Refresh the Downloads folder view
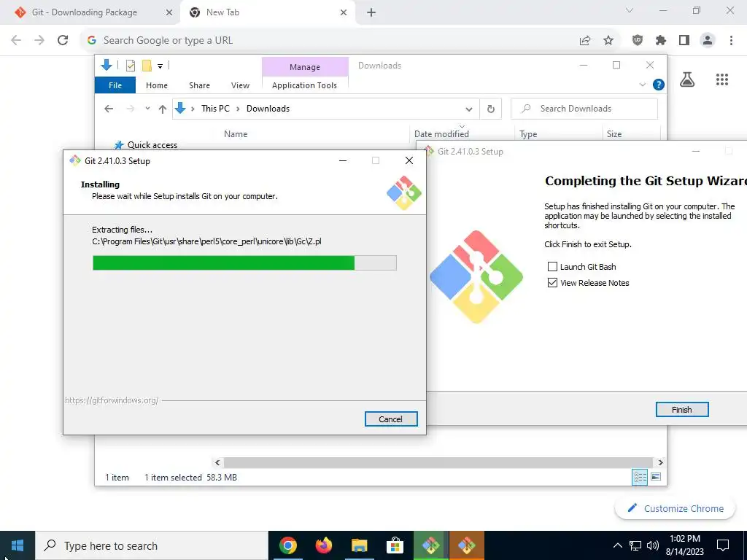Screen dimensions: 747x560 tap(491, 109)
